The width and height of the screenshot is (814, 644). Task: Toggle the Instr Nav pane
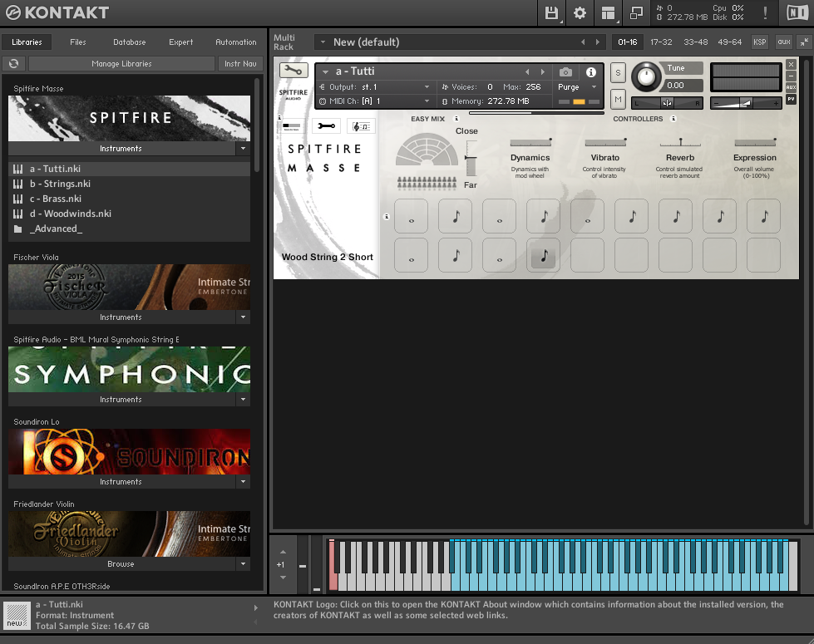click(x=240, y=63)
